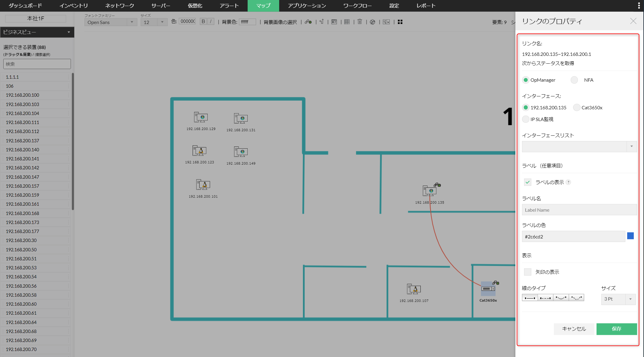Image resolution: width=644 pixels, height=357 pixels.
Task: Click the globe icon in toolbar
Action: point(372,22)
